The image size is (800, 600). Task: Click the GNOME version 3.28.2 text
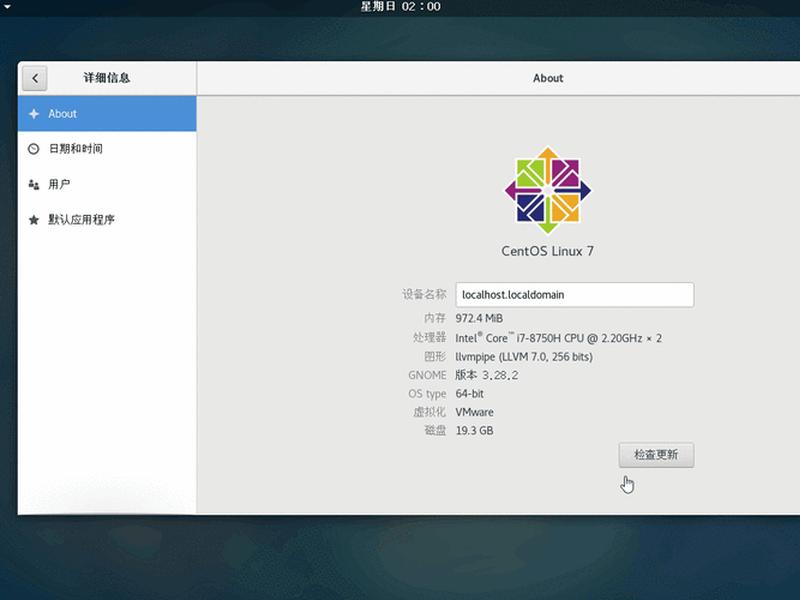[x=487, y=375]
